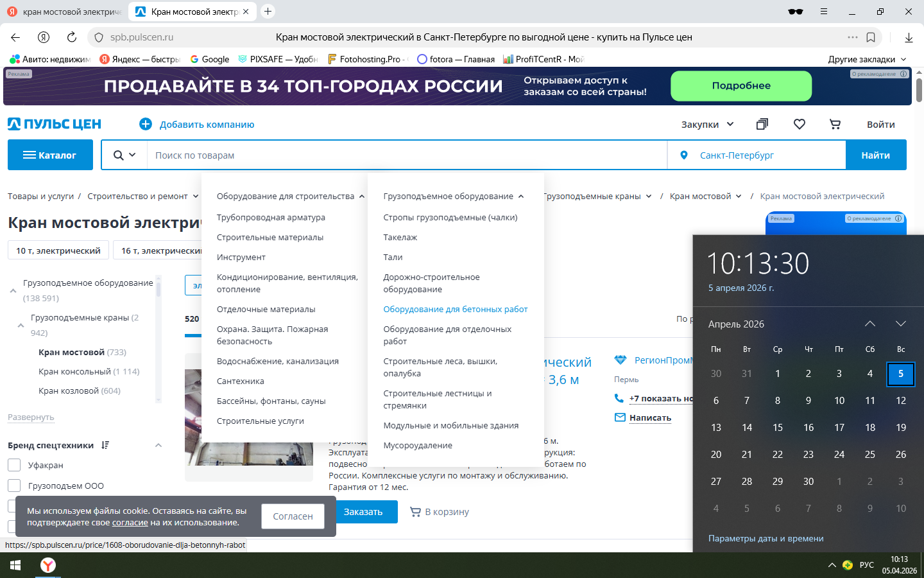Select Трубопроводная арматура menu item
Image resolution: width=924 pixels, height=578 pixels.
tap(271, 218)
